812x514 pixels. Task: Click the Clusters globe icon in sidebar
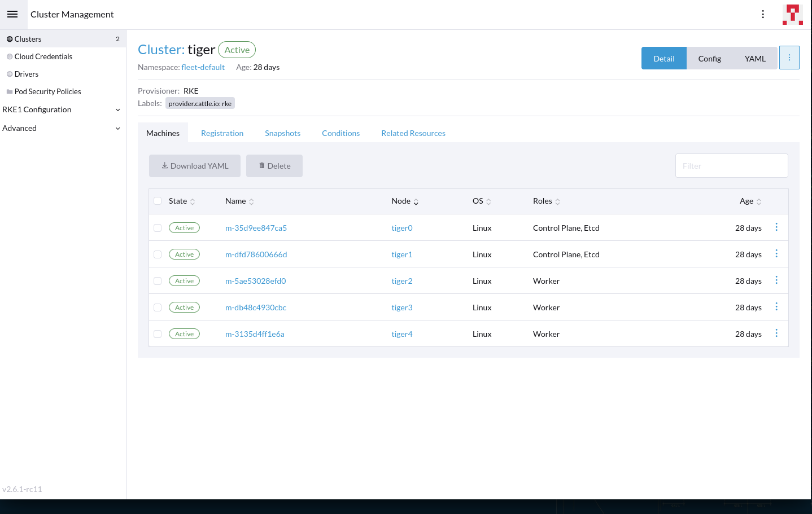10,39
